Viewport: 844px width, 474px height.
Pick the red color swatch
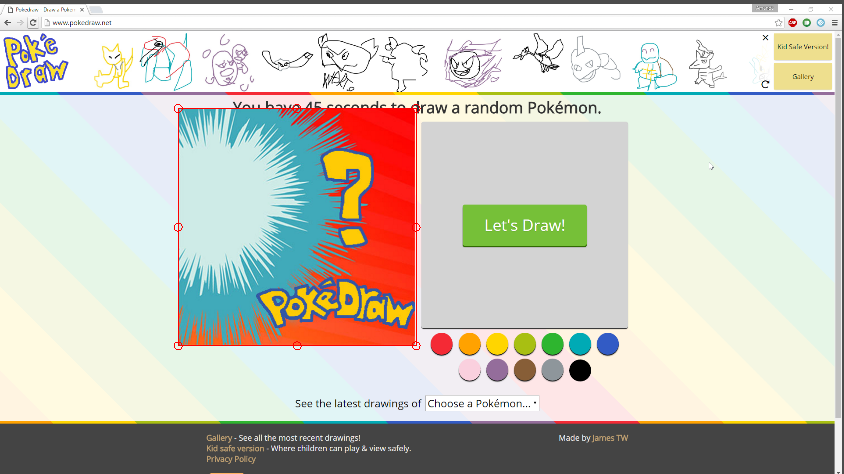[441, 344]
